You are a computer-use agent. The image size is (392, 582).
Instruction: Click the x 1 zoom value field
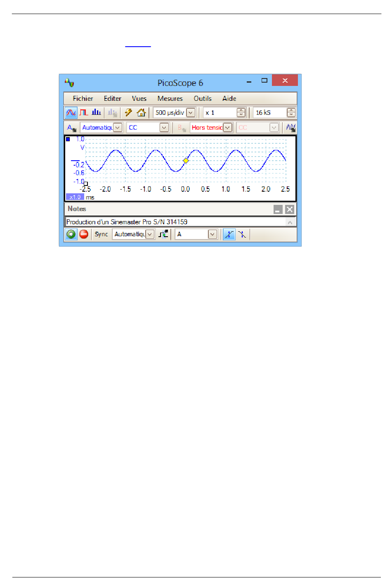click(220, 113)
